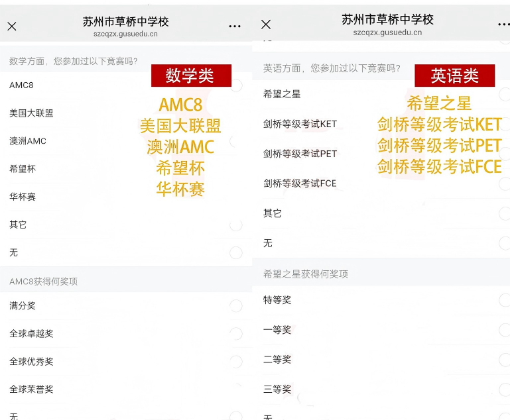Close the left survey page with X
510x420 pixels.
[12, 26]
